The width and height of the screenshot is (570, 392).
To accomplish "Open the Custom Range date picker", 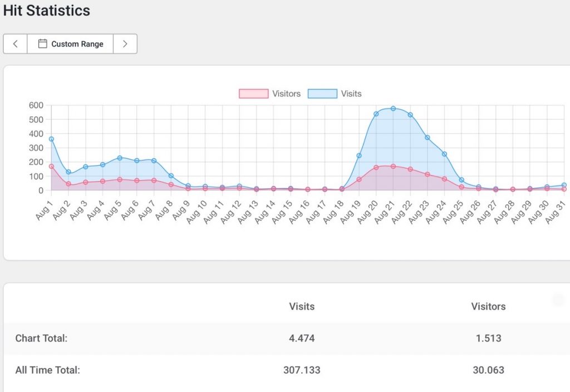I will (70, 44).
